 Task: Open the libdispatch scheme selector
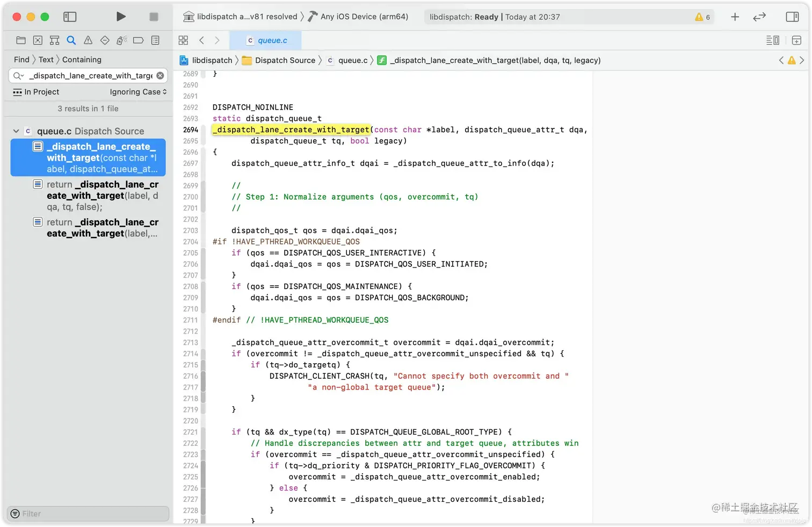click(x=240, y=17)
